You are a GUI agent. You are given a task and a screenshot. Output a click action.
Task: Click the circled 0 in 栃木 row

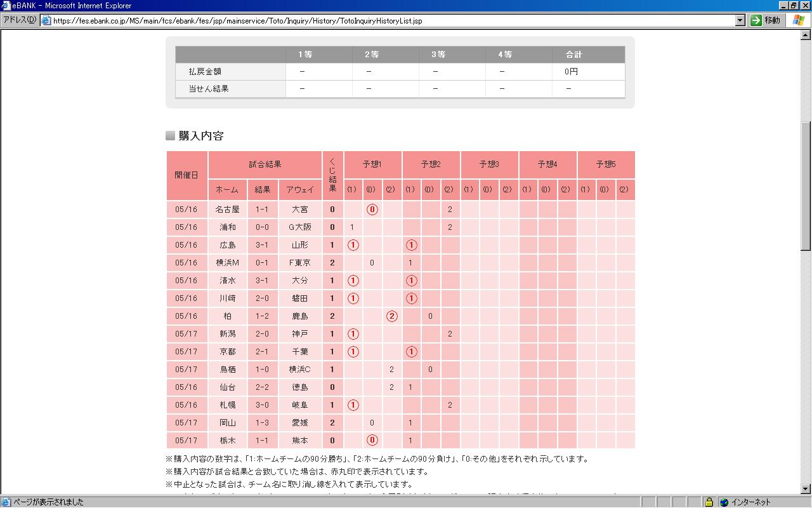pos(372,441)
